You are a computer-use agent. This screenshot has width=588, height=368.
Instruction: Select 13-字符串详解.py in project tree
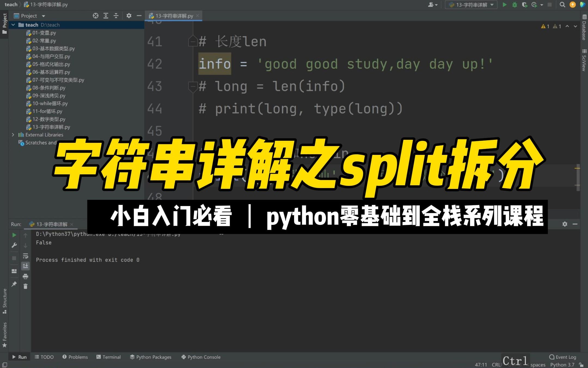(48, 127)
